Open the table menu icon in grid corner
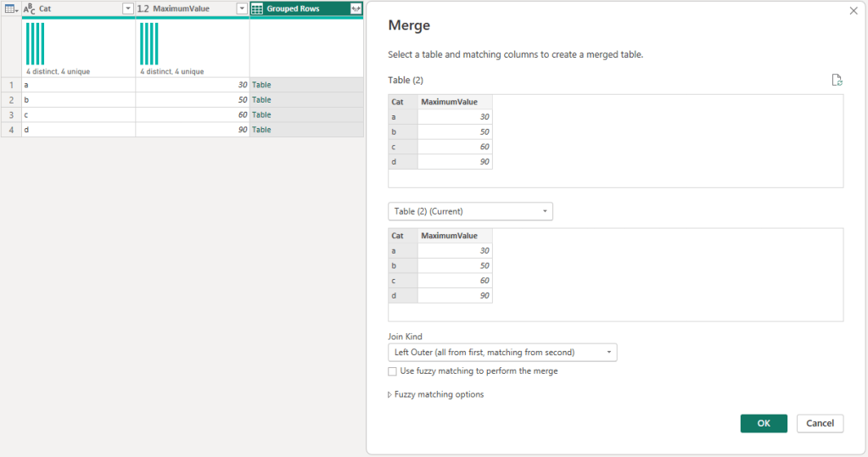This screenshot has width=868, height=457. click(11, 8)
